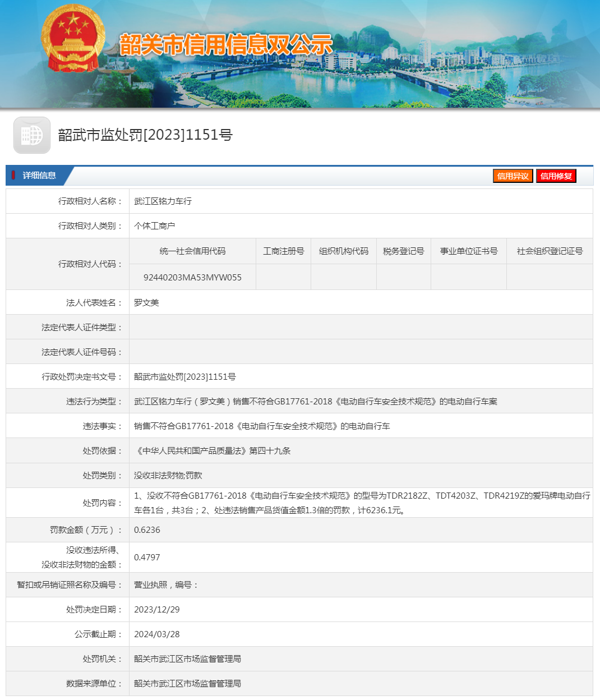Image resolution: width=600 pixels, height=700 pixels.
Task: Click the penalty decision date 2023/12/29
Action: [156, 610]
